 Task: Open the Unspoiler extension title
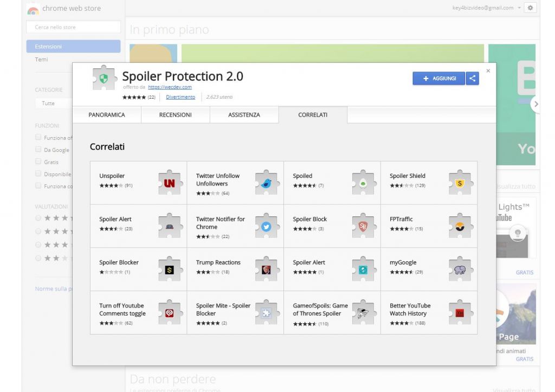[x=112, y=176]
